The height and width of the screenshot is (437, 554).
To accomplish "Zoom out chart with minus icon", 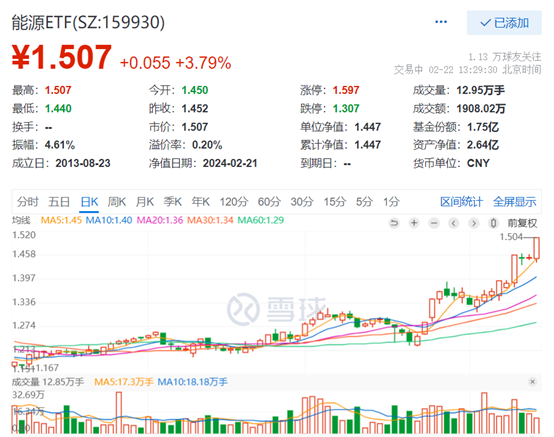I will coord(434,223).
